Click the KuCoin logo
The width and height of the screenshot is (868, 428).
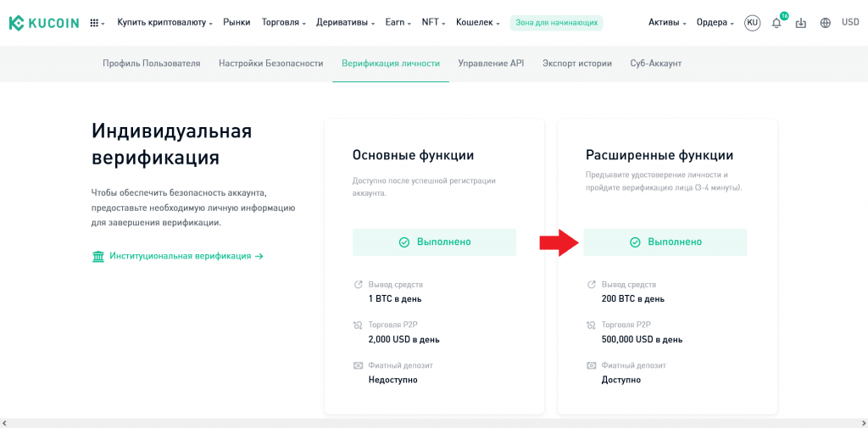pos(44,23)
